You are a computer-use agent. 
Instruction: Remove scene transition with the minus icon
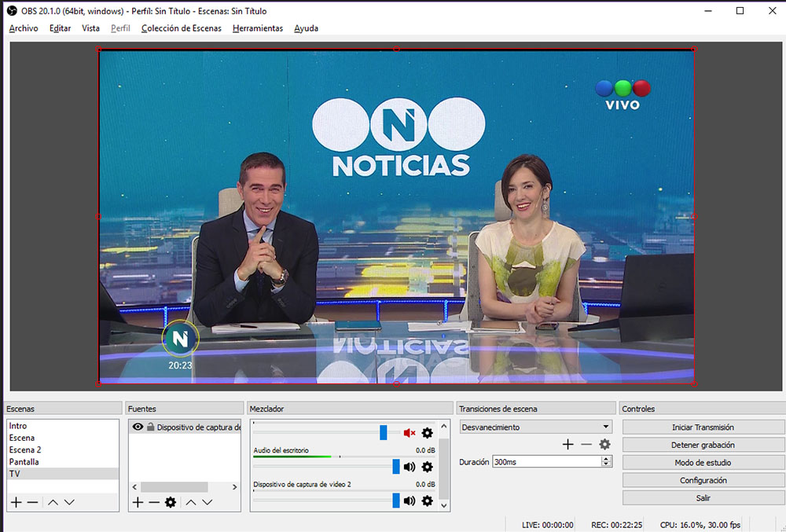point(586,444)
